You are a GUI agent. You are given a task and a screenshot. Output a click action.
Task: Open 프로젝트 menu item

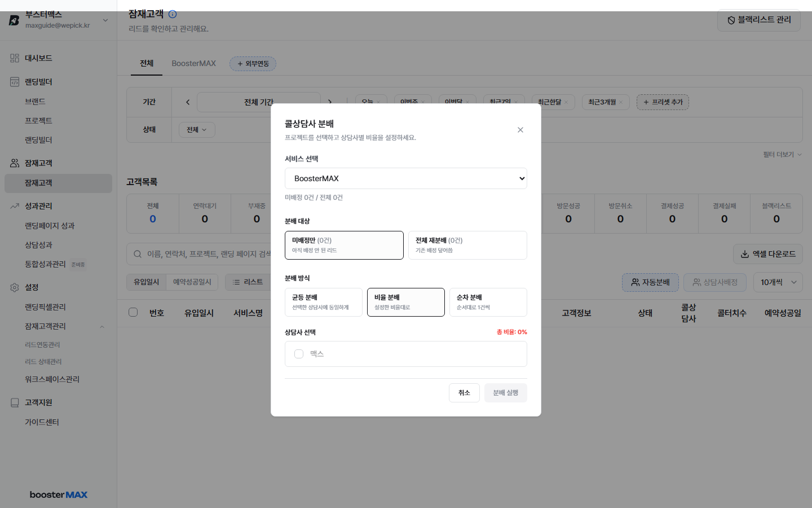point(38,121)
